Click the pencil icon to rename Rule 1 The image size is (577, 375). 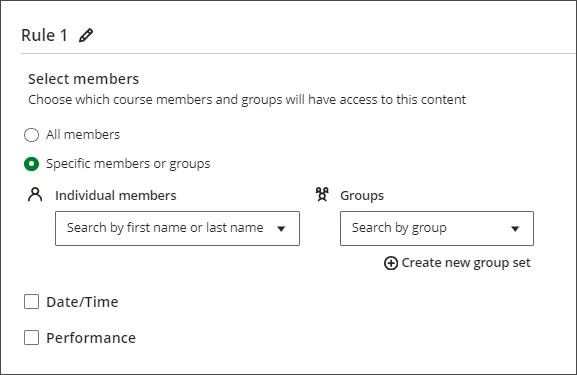[86, 35]
